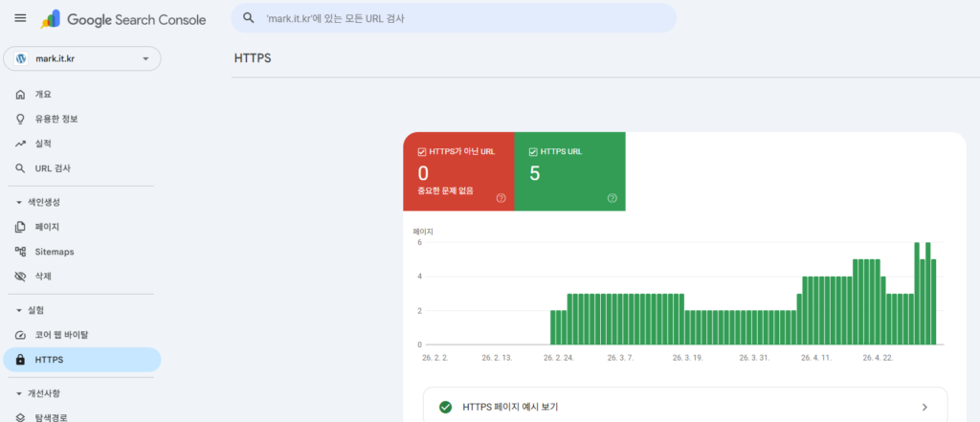
Task: Open 삭제 crossed-eye icon
Action: click(x=21, y=277)
